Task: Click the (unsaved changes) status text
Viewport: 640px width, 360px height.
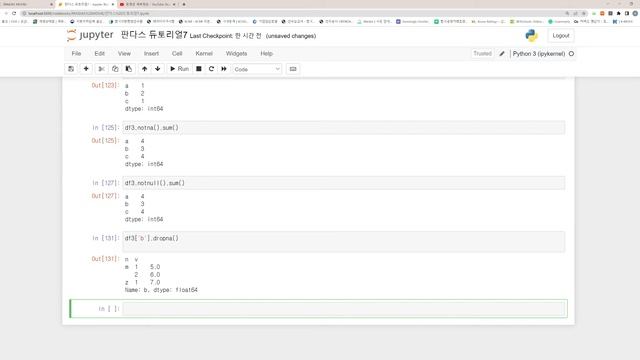Action: tap(291, 36)
